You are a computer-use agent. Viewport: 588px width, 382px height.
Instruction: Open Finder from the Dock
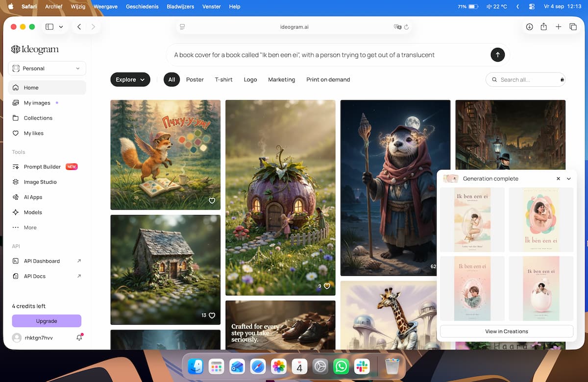click(x=196, y=366)
